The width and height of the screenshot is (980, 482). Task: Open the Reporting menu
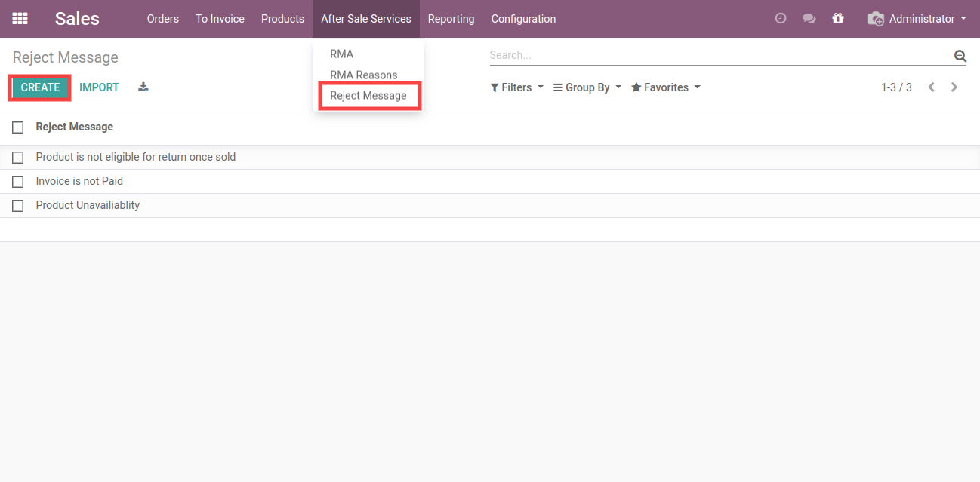point(451,19)
